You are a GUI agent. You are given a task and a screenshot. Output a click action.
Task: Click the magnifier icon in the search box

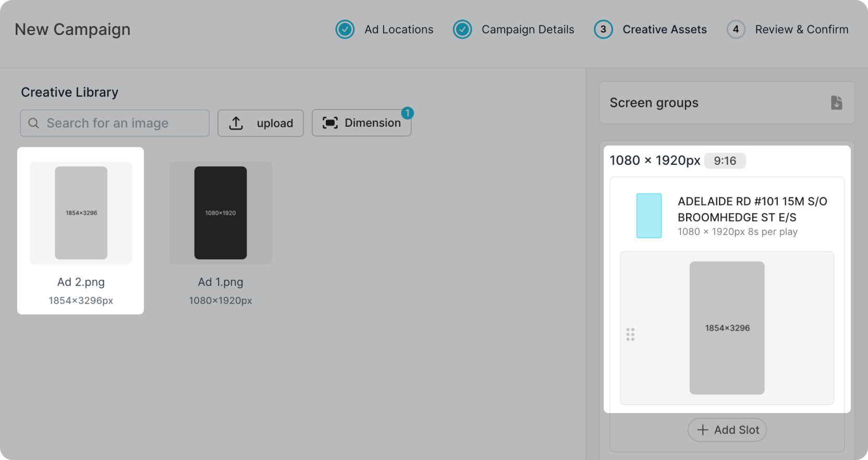pos(34,123)
